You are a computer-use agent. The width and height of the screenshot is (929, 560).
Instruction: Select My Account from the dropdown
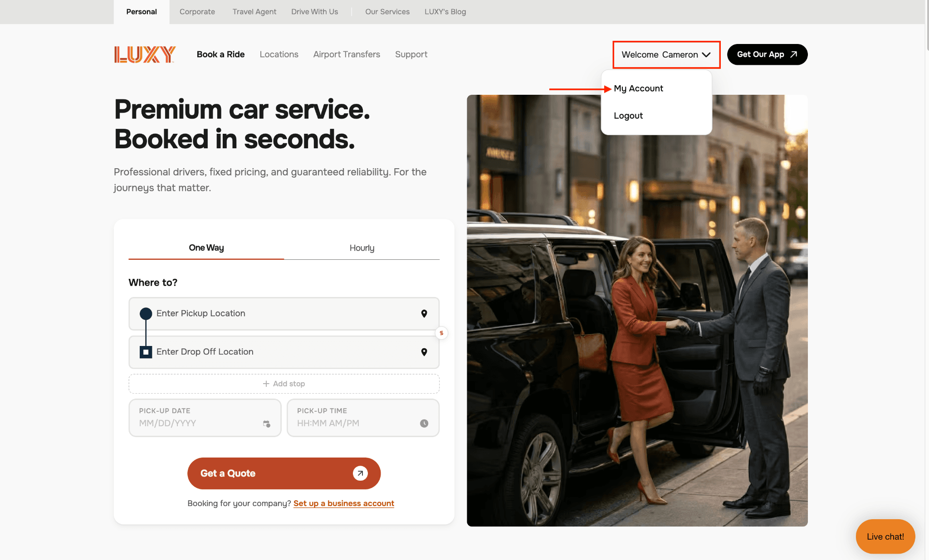638,88
